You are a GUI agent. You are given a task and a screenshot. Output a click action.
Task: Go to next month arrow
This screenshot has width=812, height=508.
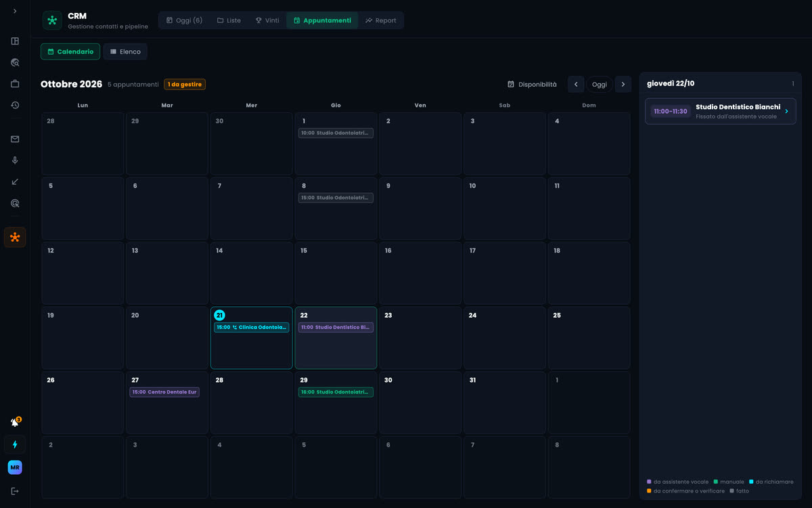pyautogui.click(x=623, y=85)
